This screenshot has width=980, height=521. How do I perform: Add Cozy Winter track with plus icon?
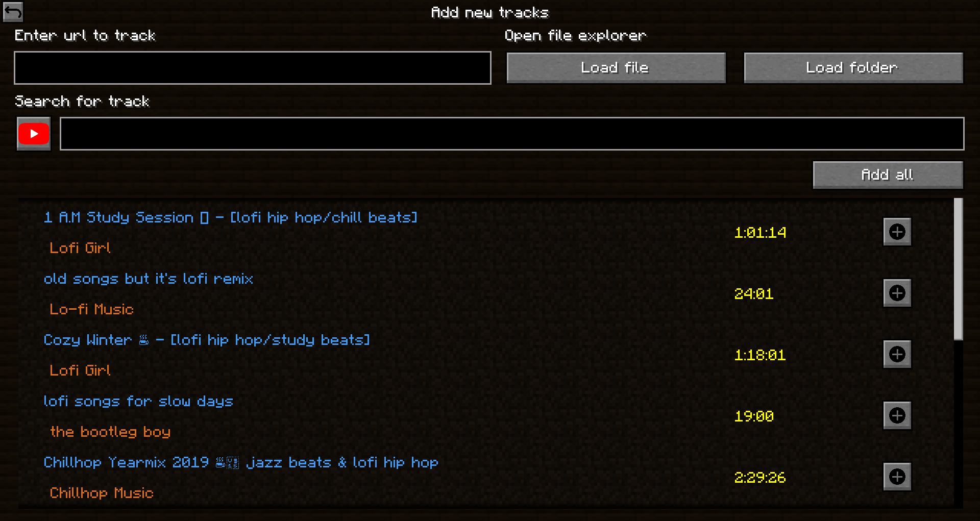click(x=897, y=354)
